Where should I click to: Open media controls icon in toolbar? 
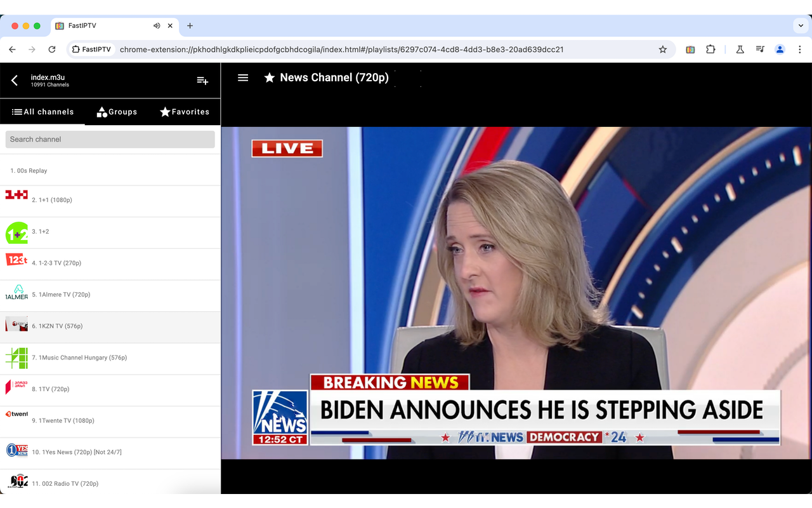tap(760, 50)
